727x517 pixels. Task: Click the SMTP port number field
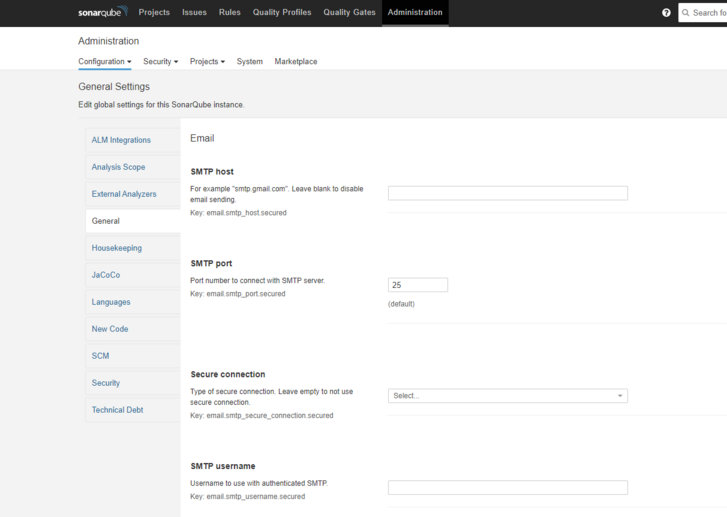tap(417, 285)
